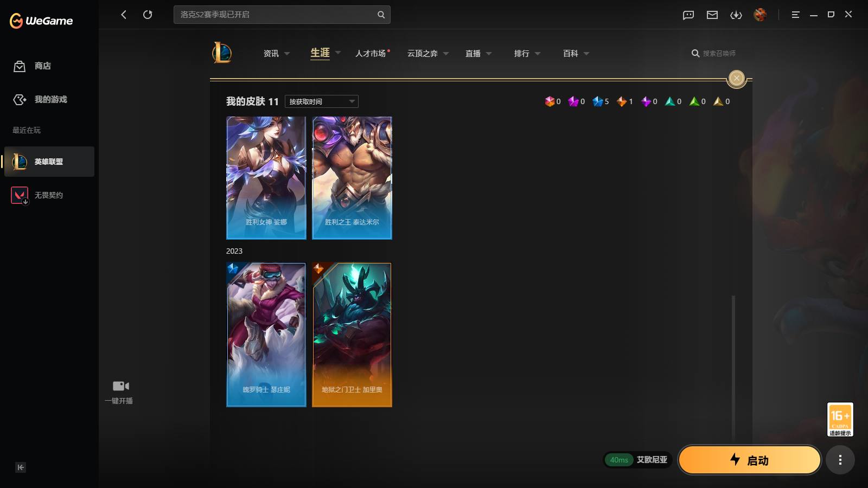Click the 艾欧尼亚 server selector
Screen dimensions: 868x488
pos(652,460)
